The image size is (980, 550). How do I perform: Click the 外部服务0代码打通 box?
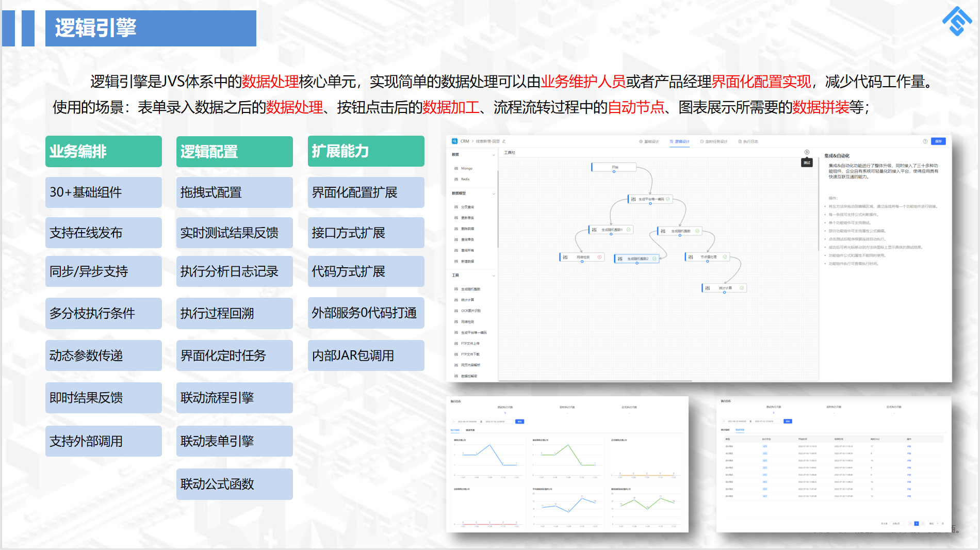(x=366, y=313)
